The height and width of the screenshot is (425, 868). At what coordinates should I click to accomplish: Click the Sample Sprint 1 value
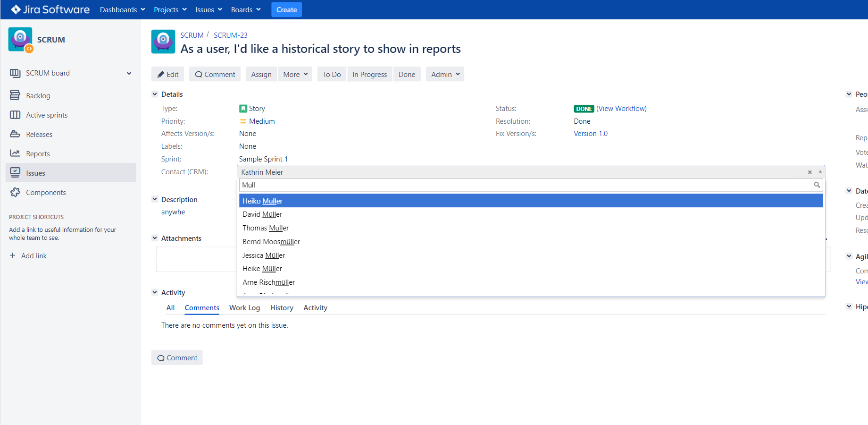pyautogui.click(x=263, y=159)
